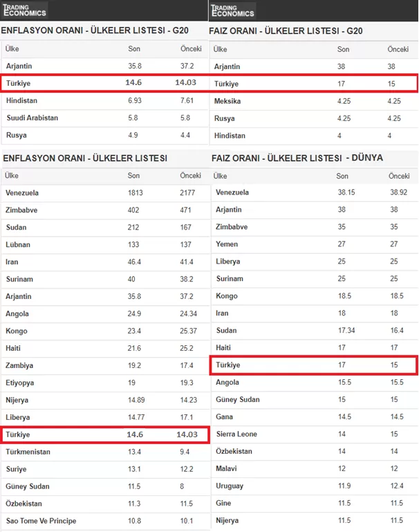419x532 pixels.
Task: Open the Suudi Arabistan inflation row
Action: point(32,118)
